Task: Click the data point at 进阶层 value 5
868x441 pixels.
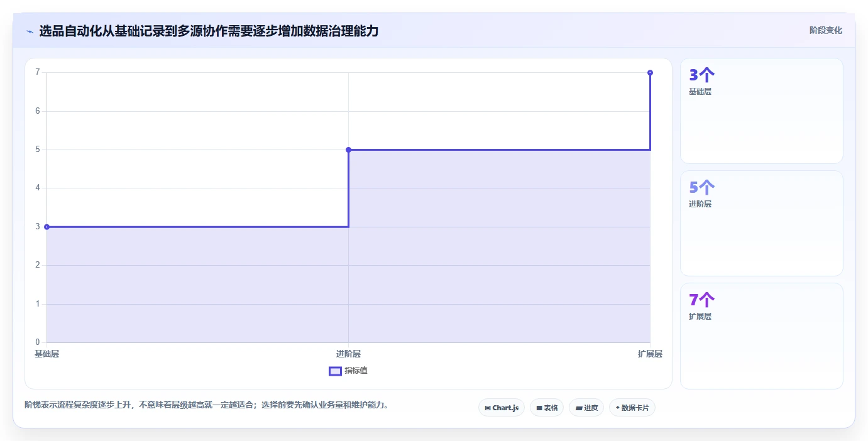Action: (x=348, y=150)
